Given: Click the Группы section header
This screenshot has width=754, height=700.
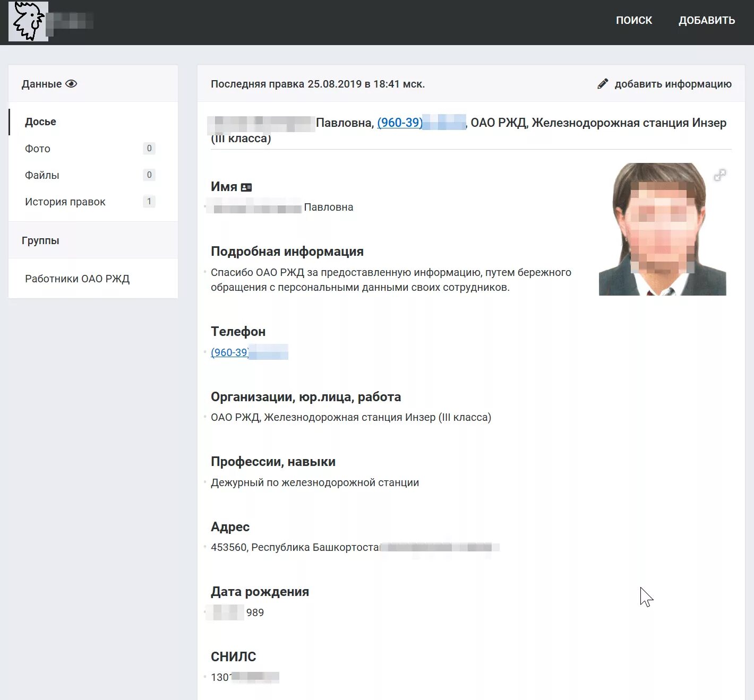Looking at the screenshot, I should [93, 240].
